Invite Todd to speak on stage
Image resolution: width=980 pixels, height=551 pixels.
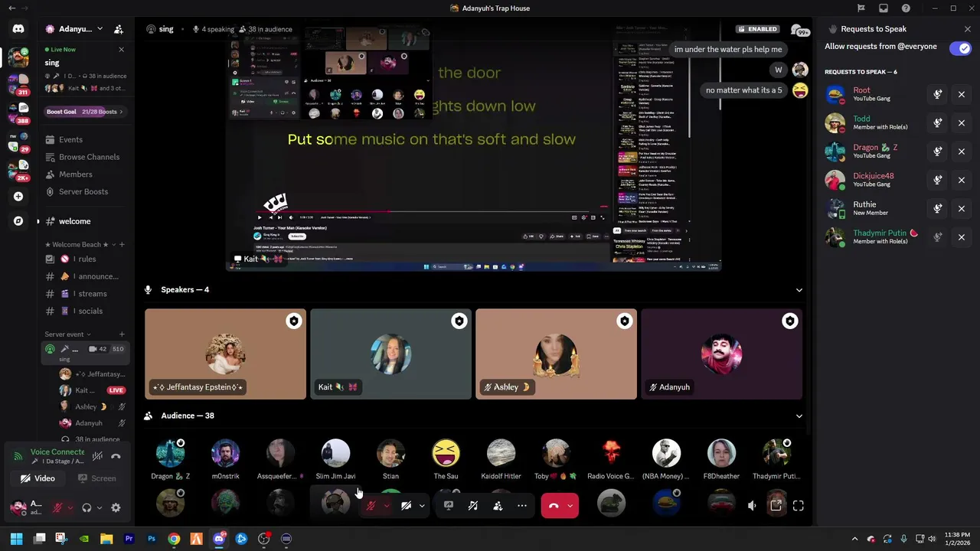[x=938, y=123]
